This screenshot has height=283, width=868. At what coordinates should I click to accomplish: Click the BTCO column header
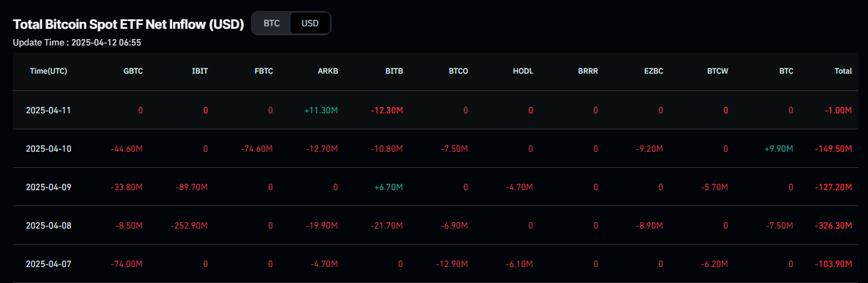(458, 71)
